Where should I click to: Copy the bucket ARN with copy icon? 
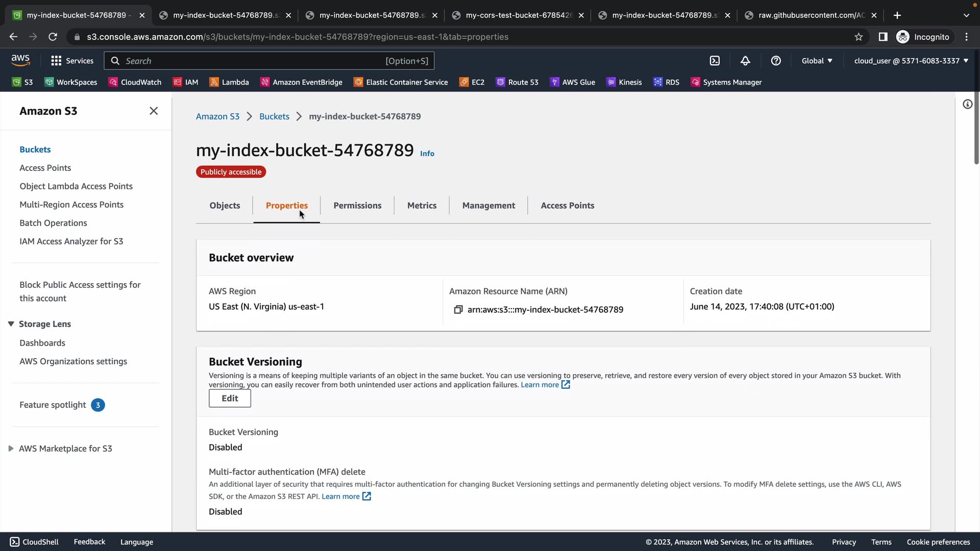tap(458, 310)
